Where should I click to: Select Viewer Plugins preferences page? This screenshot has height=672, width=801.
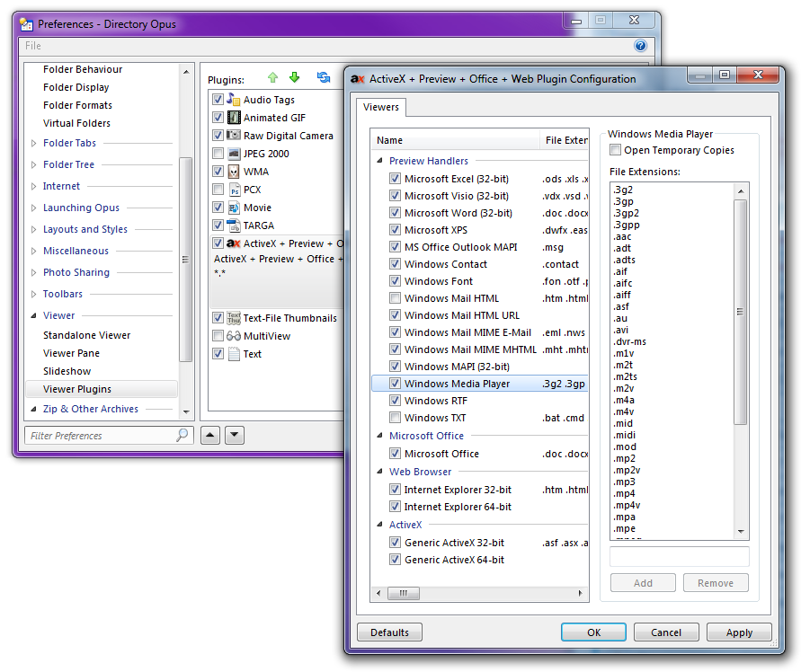tap(102, 389)
